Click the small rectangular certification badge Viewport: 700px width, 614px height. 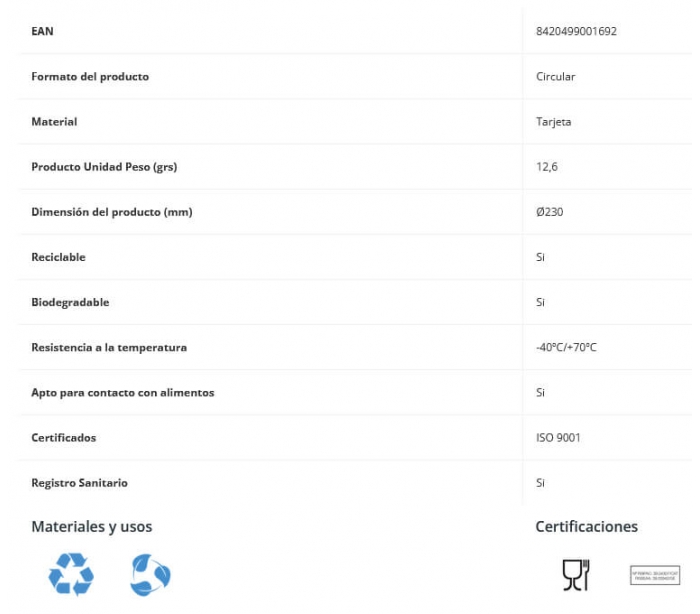(x=655, y=575)
